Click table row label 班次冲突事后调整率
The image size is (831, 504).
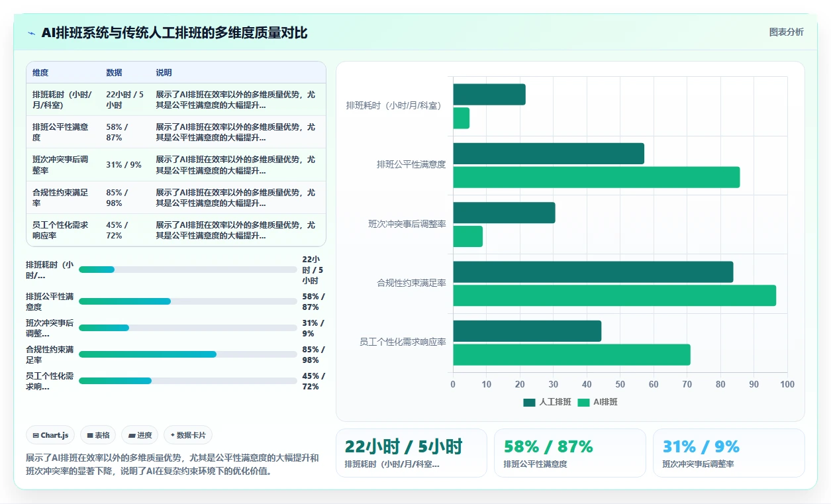coord(60,165)
